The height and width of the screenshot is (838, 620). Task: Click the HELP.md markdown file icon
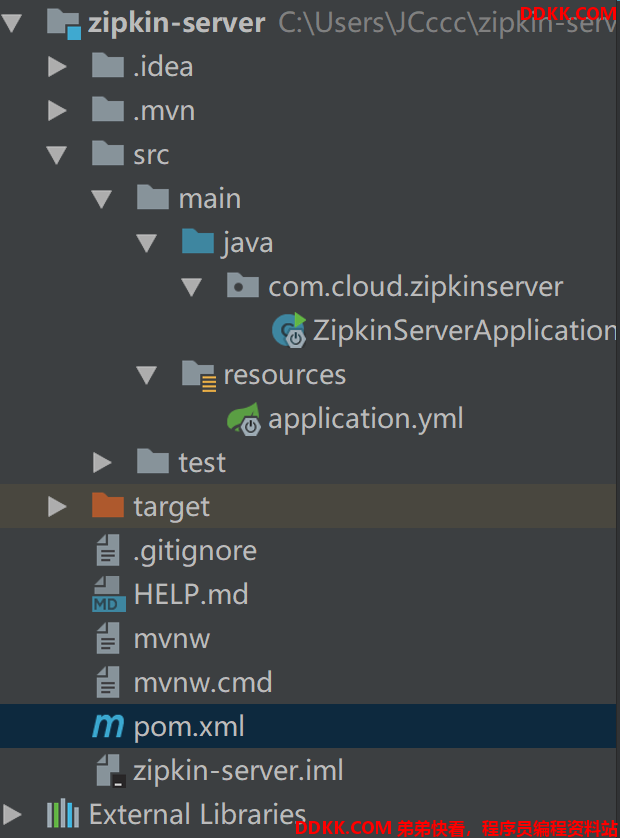[x=109, y=594]
